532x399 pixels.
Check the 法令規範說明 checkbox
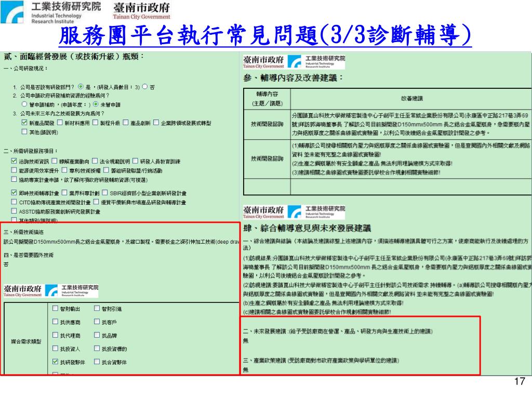tap(95, 161)
